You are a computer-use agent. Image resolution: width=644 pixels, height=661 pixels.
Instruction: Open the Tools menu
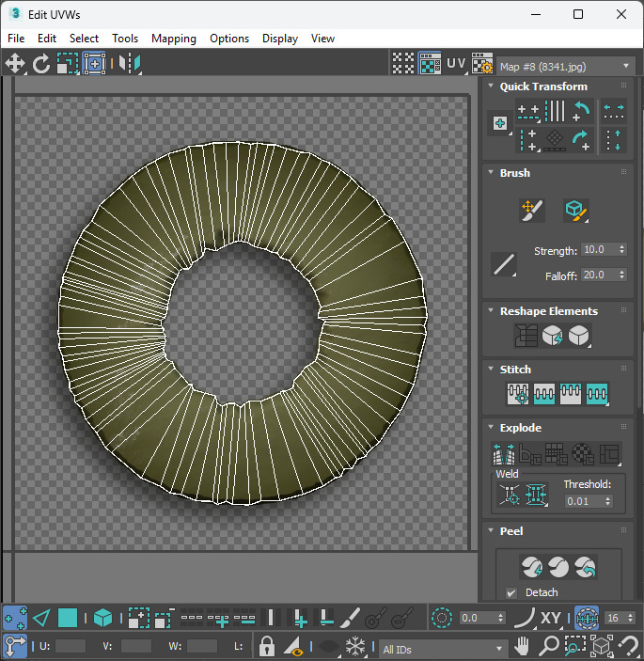point(125,39)
